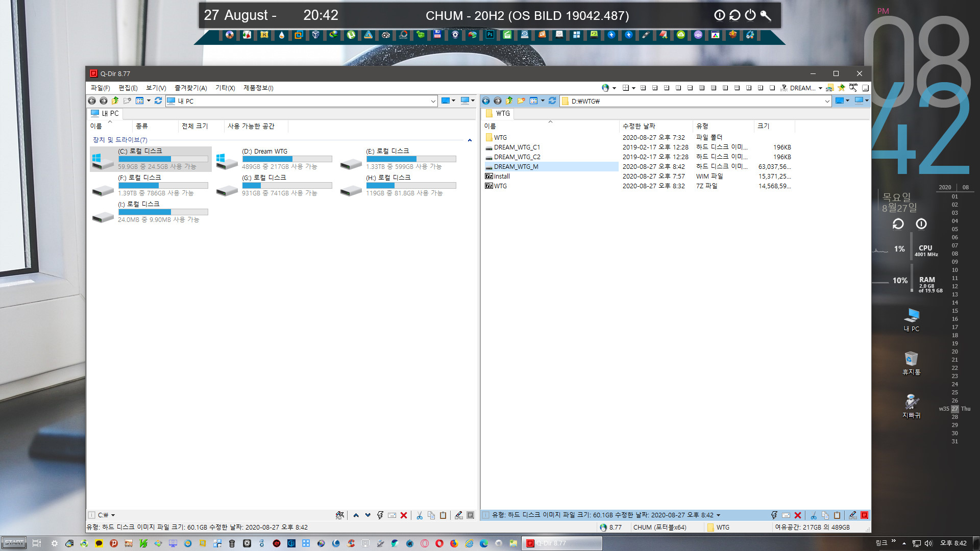The height and width of the screenshot is (551, 980).
Task: Go back in the right D:\WTG pane
Action: (x=486, y=101)
